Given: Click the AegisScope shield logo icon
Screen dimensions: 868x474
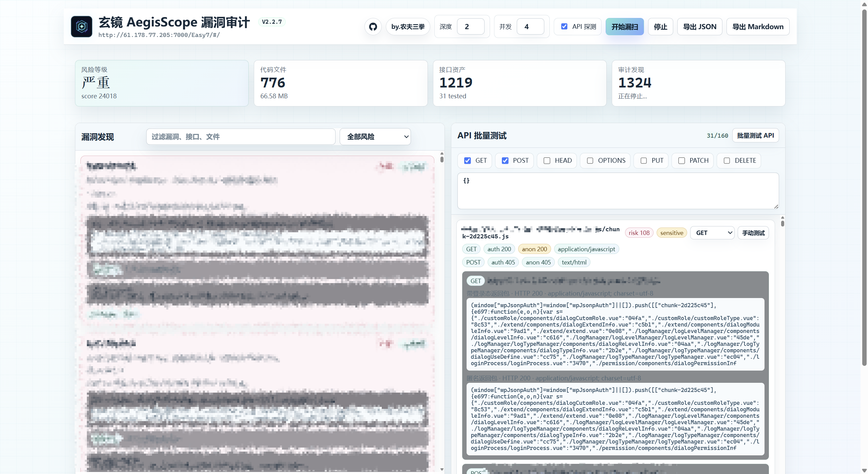Looking at the screenshot, I should tap(81, 26).
